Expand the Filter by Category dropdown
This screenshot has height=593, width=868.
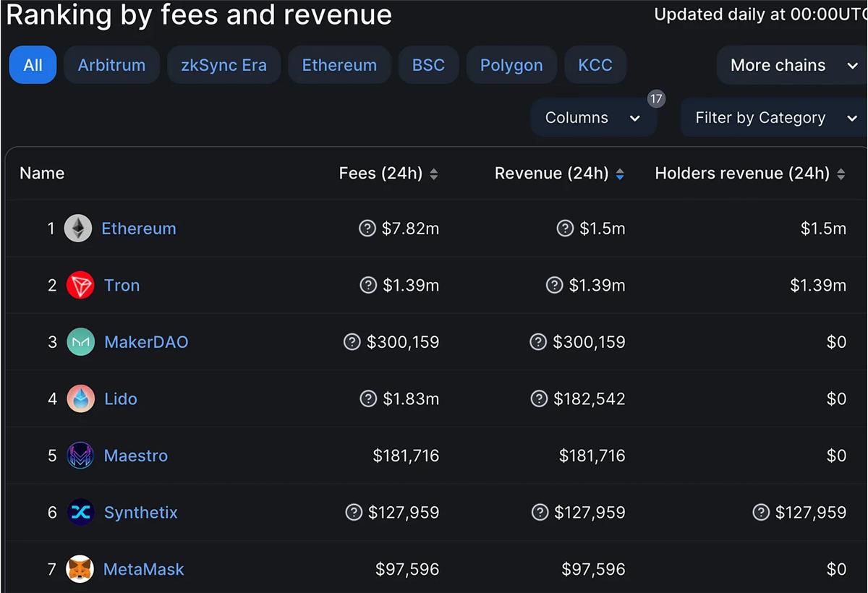[x=774, y=118]
